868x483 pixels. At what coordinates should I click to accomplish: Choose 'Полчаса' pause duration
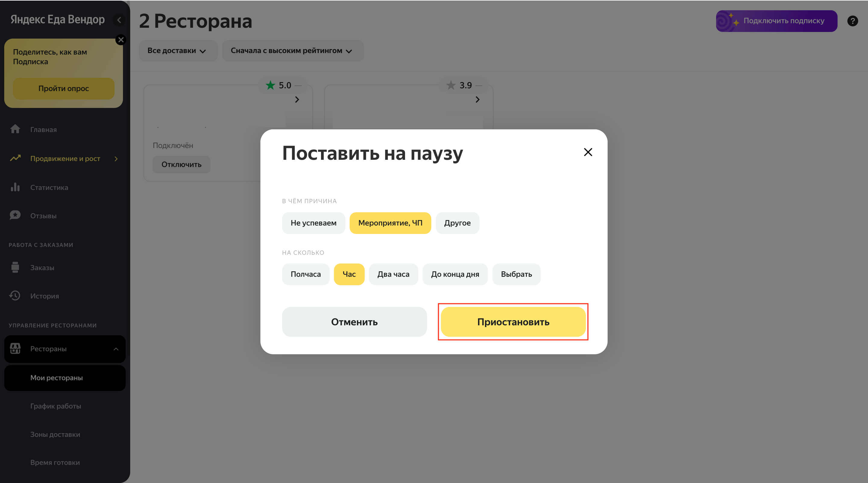pyautogui.click(x=305, y=274)
